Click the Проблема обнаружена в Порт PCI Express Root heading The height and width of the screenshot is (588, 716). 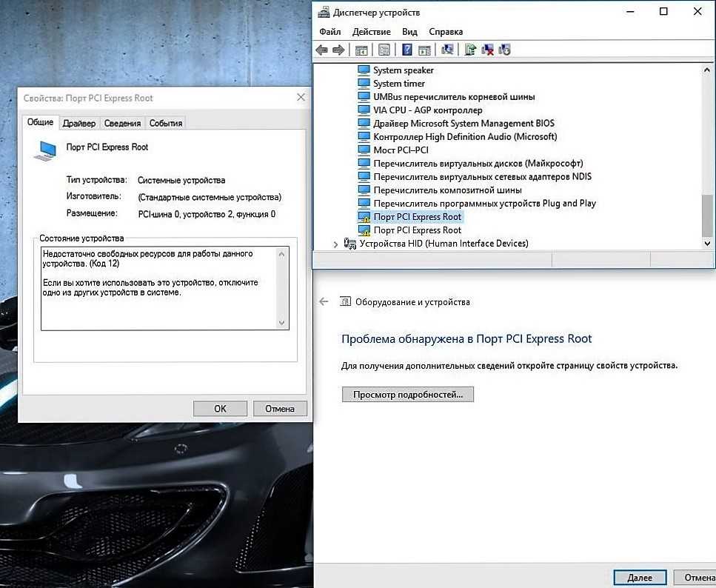coord(466,339)
